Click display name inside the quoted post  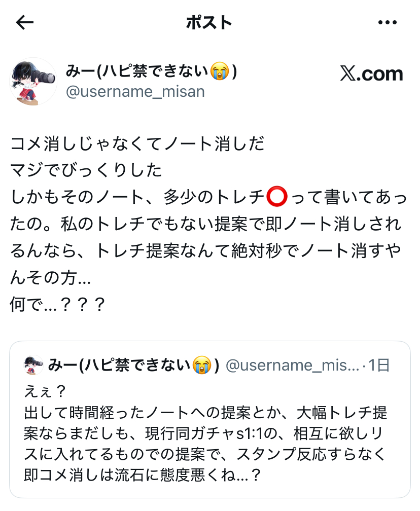(134, 365)
